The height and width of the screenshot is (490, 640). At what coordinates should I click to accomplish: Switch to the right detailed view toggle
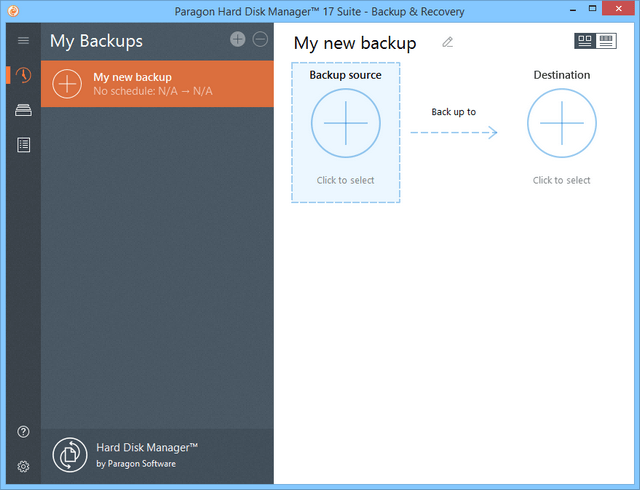click(x=608, y=41)
